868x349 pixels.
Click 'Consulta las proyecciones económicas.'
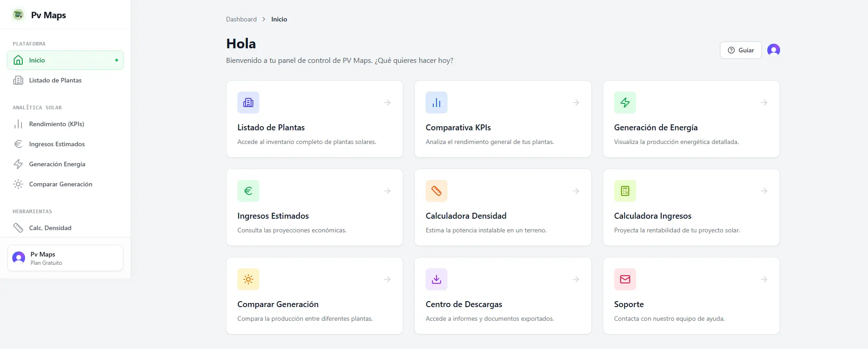pos(292,230)
